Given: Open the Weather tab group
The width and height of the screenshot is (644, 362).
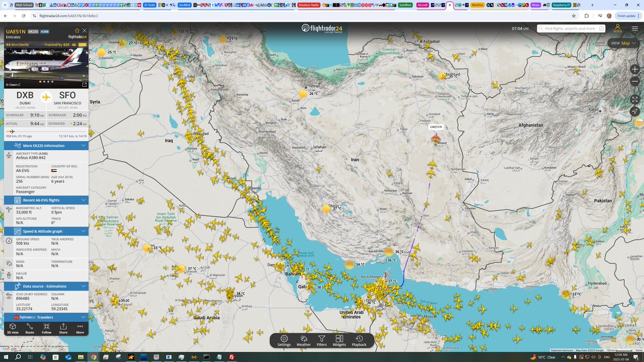Looking at the screenshot, I should [477, 5].
